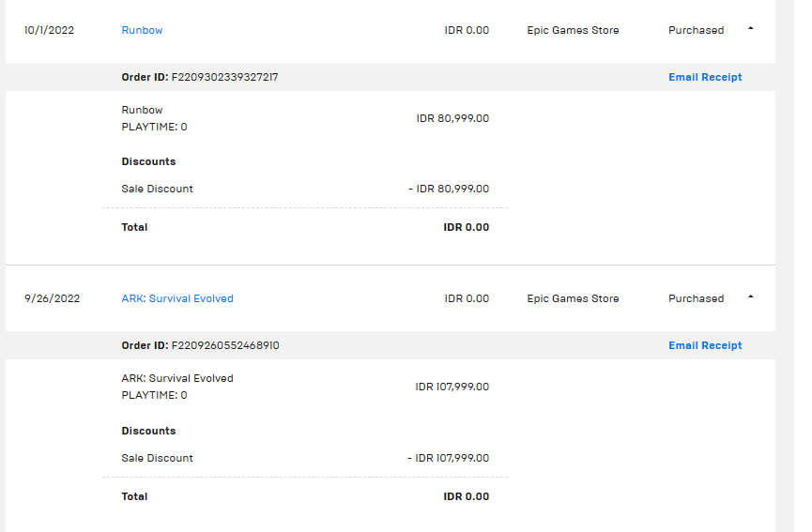
Task: Click Purchased status in Runbow row
Action: [x=696, y=30]
